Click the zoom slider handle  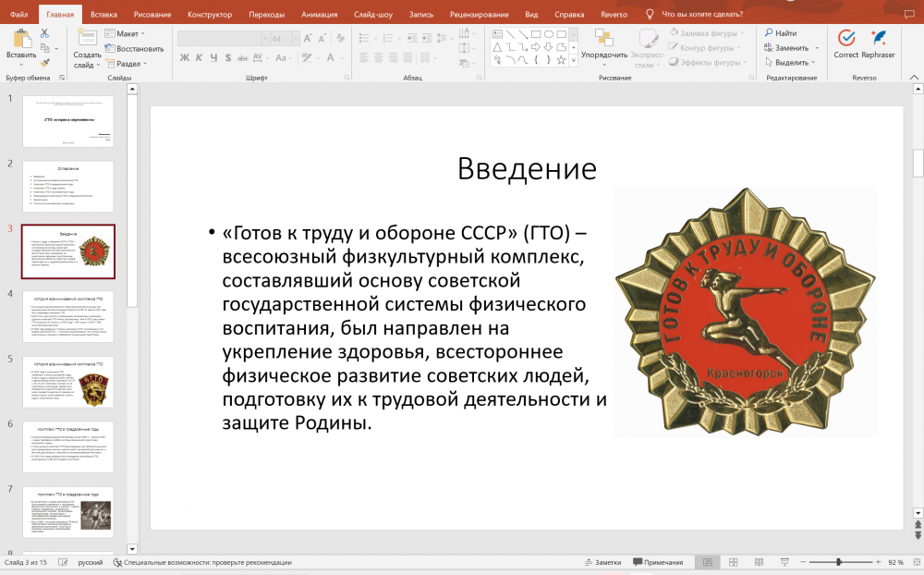(838, 562)
